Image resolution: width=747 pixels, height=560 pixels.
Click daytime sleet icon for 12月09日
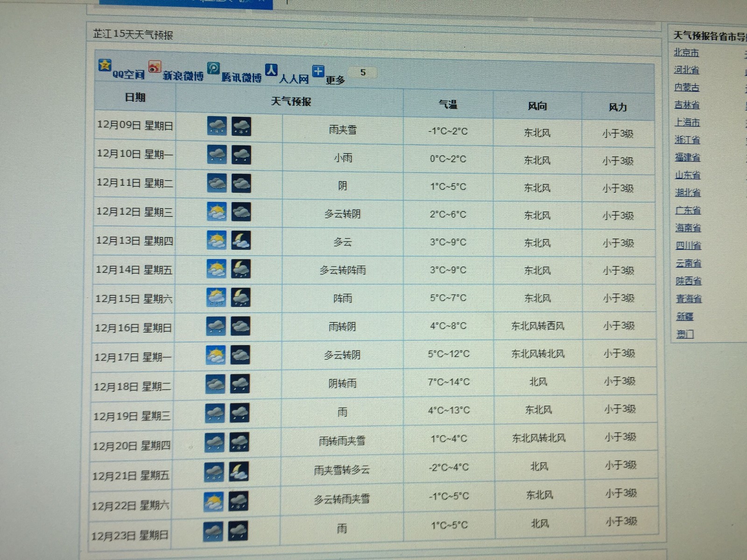click(x=217, y=126)
